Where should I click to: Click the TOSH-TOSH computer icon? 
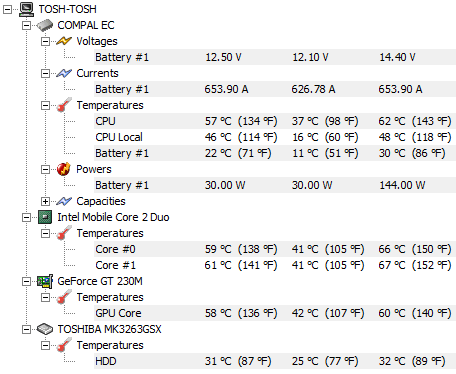tap(26, 9)
